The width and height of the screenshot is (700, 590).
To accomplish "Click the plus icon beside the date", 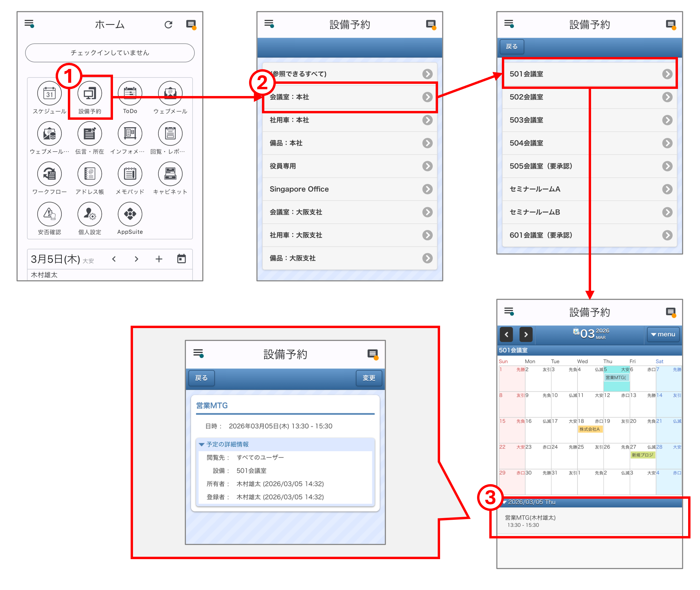I will (x=159, y=259).
